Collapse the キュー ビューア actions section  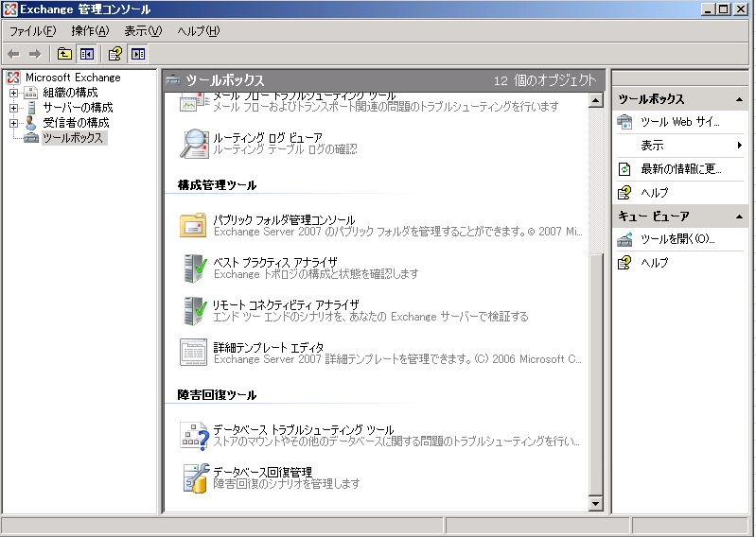pos(739,217)
